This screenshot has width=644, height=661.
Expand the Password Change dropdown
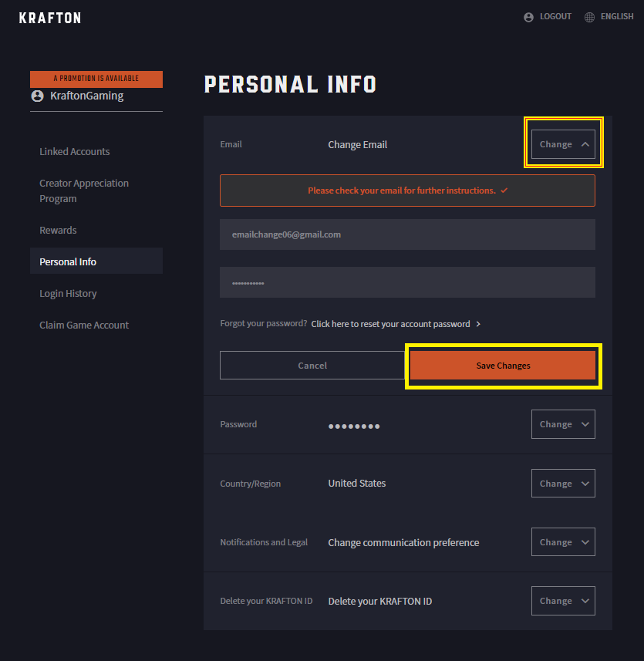(x=563, y=424)
